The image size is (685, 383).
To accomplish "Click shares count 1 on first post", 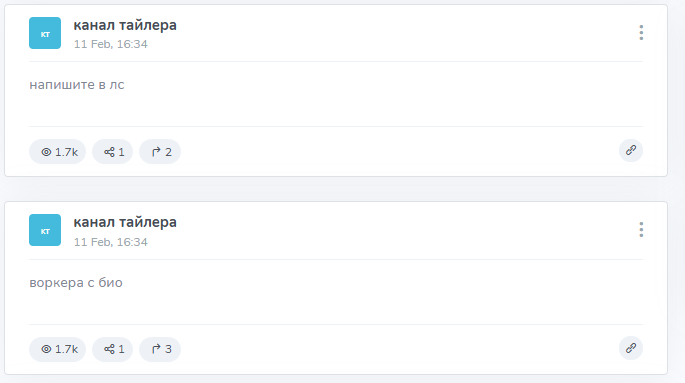I will pos(113,152).
